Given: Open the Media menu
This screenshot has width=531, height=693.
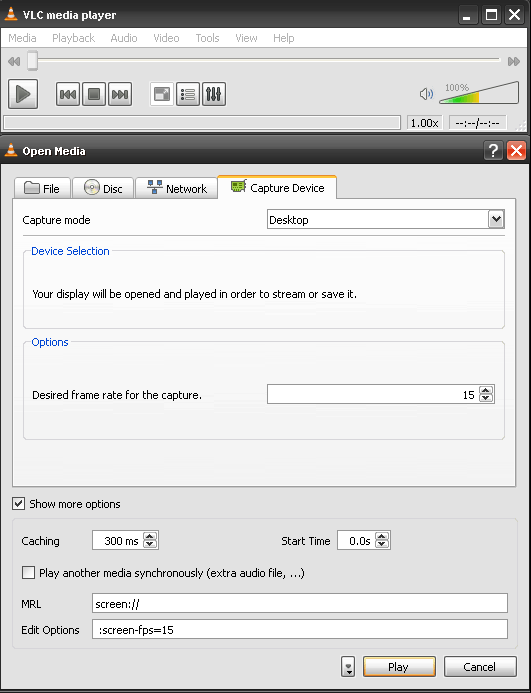Looking at the screenshot, I should [x=22, y=38].
